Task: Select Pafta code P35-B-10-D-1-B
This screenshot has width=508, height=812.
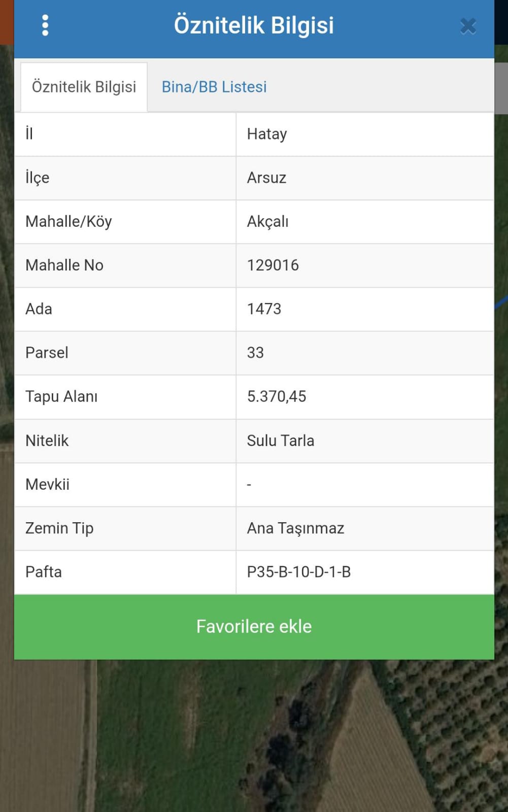Action: (x=299, y=572)
